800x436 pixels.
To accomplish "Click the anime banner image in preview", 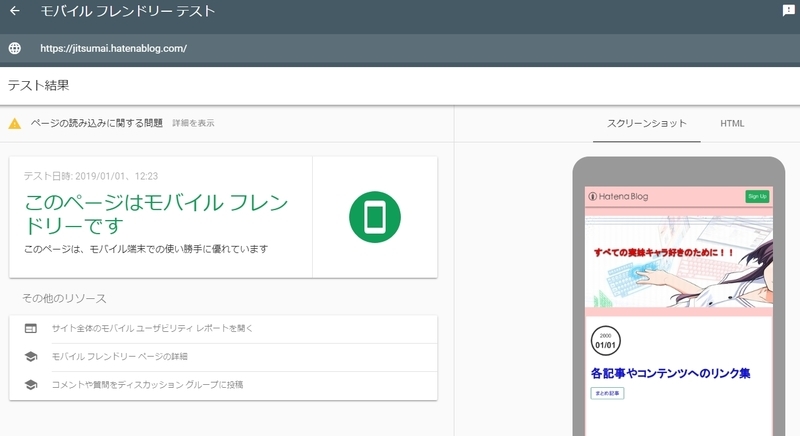I will click(679, 261).
